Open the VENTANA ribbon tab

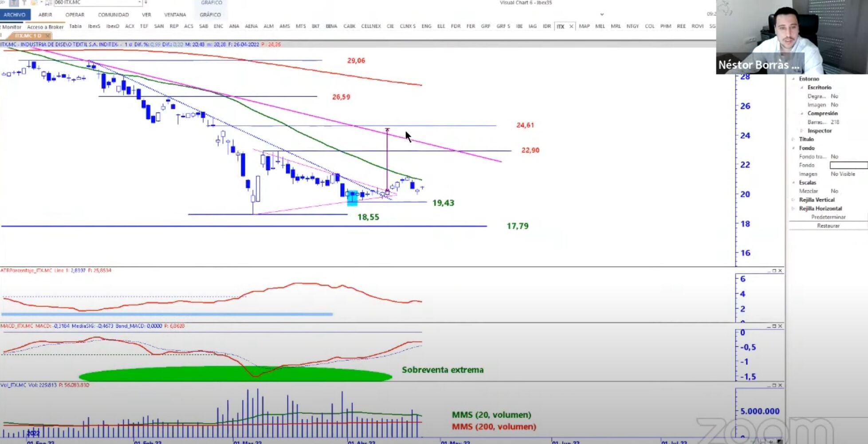pyautogui.click(x=175, y=15)
